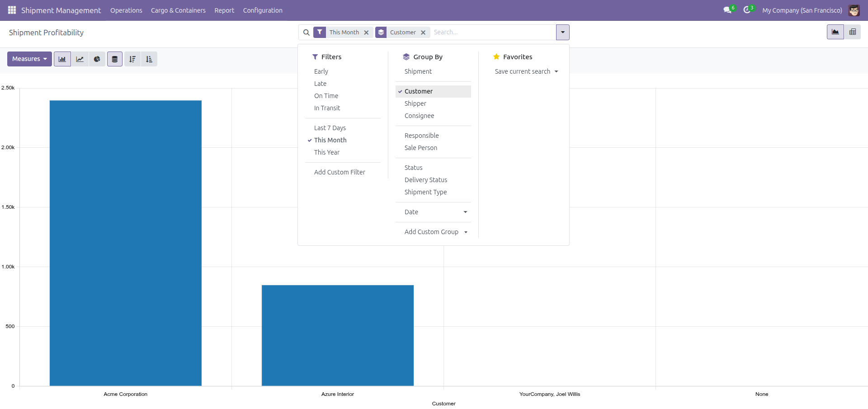The height and width of the screenshot is (409, 868).
Task: Click the Filters header funnel icon
Action: pyautogui.click(x=315, y=57)
